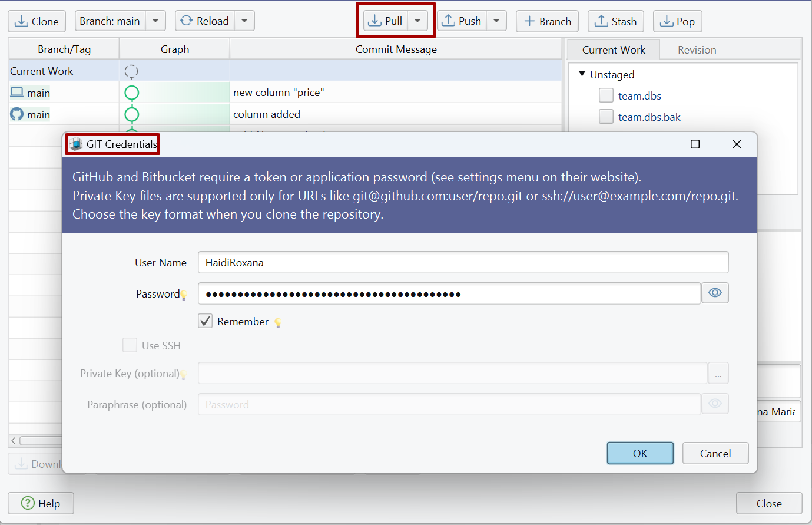Click graph node of 'new column "price"' commit

pyautogui.click(x=132, y=93)
